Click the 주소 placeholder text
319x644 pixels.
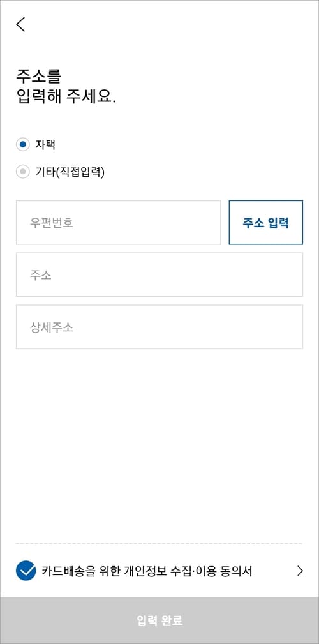(40, 275)
